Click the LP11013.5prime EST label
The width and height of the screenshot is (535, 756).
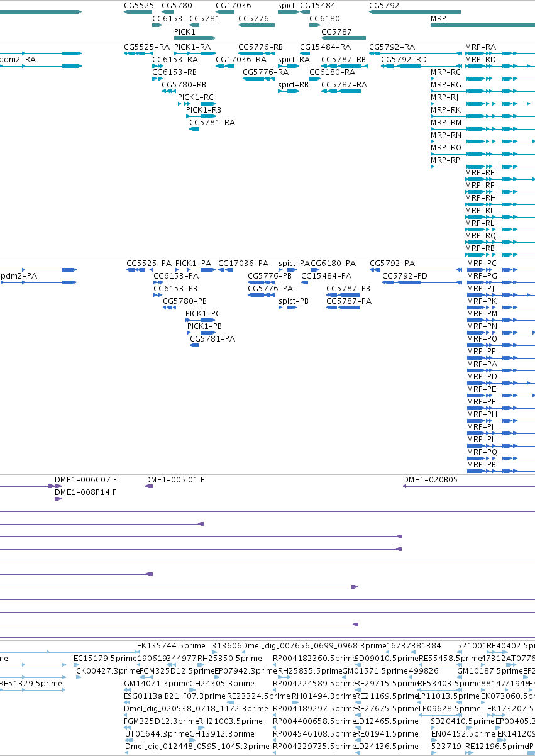tap(450, 696)
